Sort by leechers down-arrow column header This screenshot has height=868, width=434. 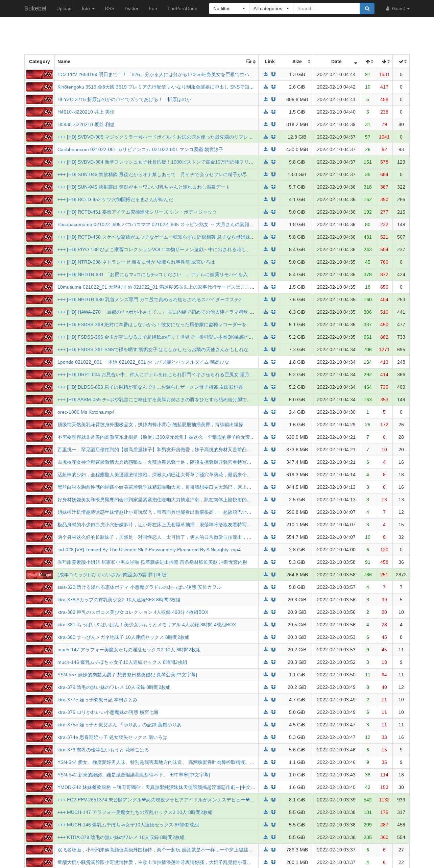coord(384,62)
